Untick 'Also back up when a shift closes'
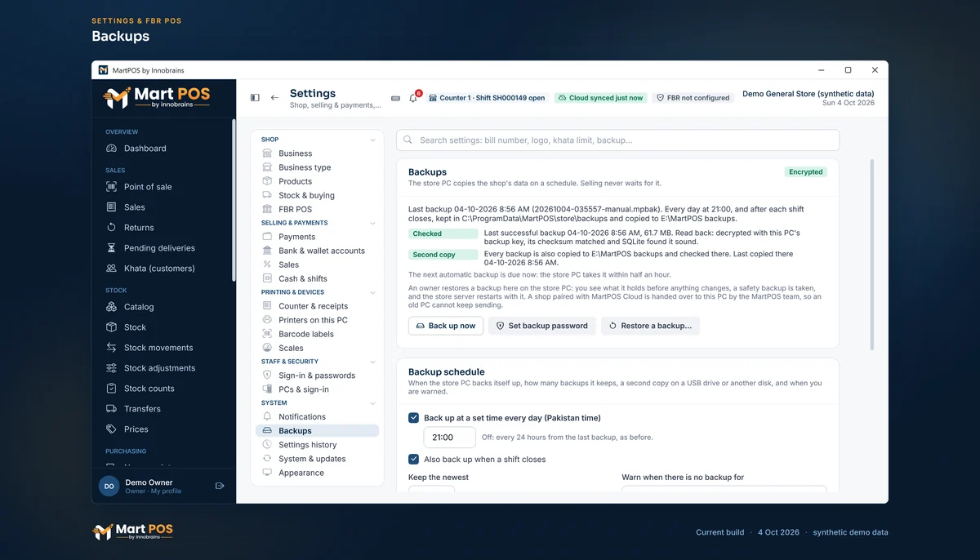The width and height of the screenshot is (980, 560). (414, 459)
